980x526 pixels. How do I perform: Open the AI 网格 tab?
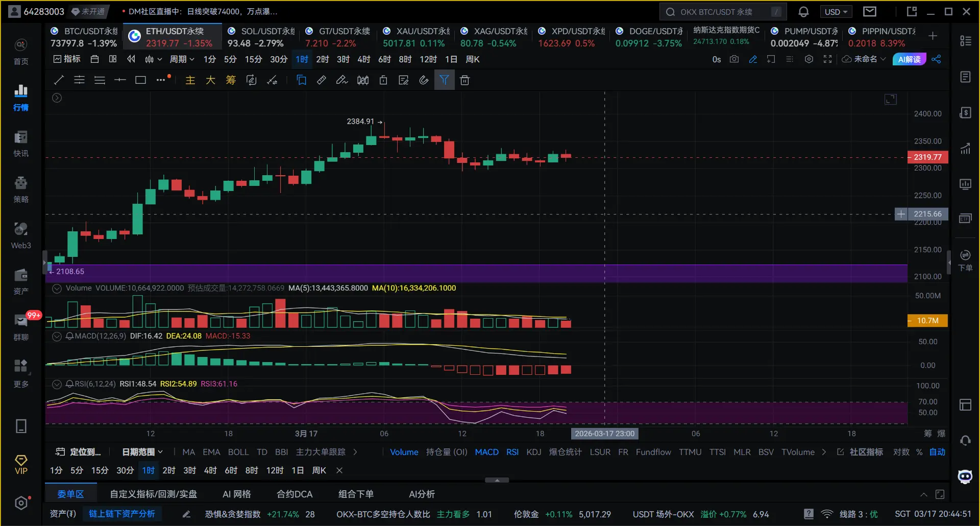pyautogui.click(x=236, y=494)
